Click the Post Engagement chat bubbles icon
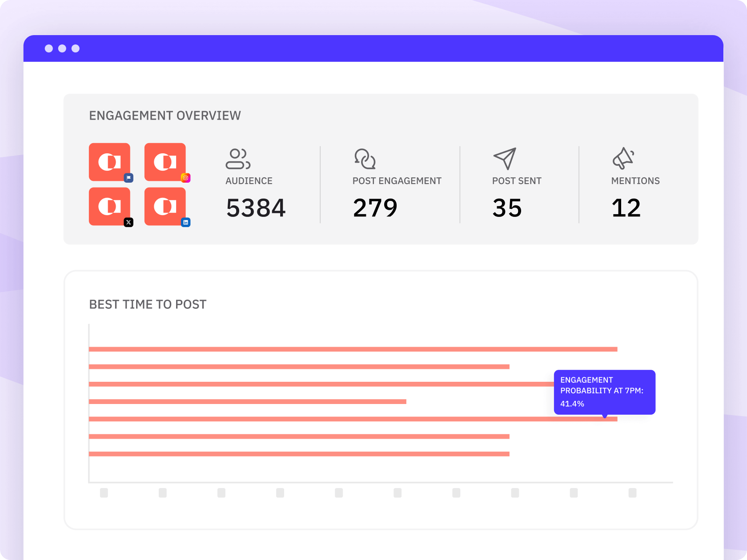 tap(365, 159)
